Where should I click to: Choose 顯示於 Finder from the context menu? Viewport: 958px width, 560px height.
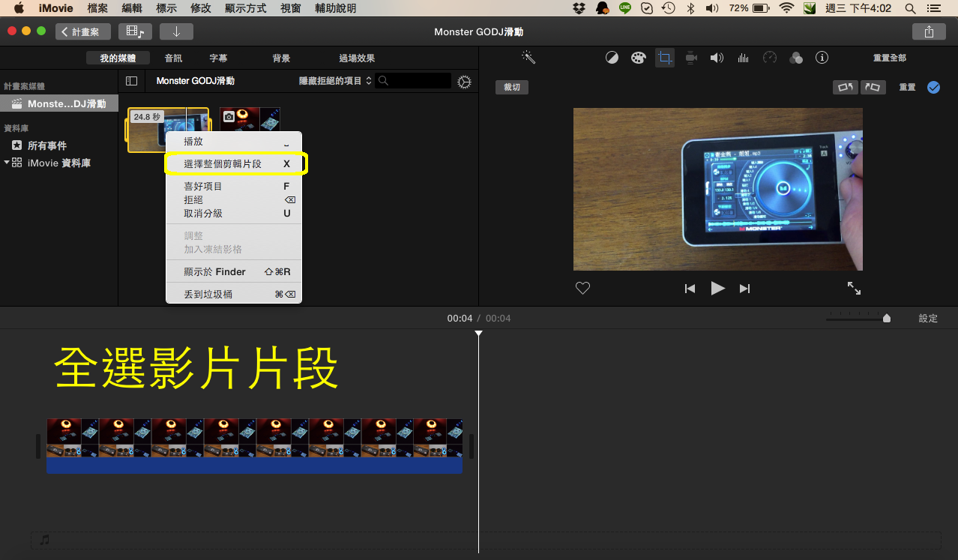click(234, 271)
